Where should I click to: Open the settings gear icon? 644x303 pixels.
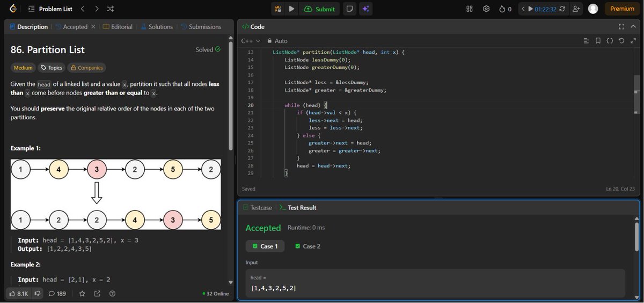pos(486,9)
